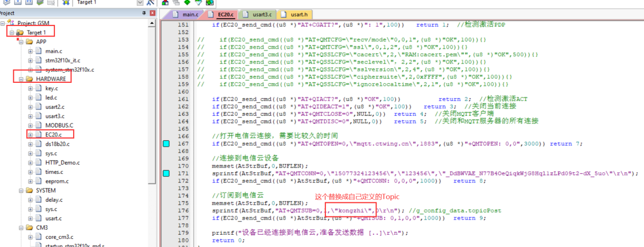Click the HARDWARE folder icon

29,79
